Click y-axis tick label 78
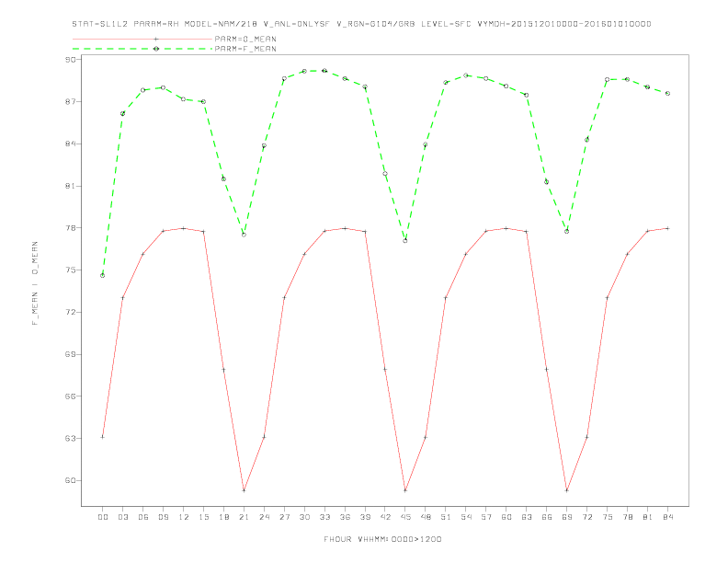This screenshot has height=563, width=728. click(71, 227)
